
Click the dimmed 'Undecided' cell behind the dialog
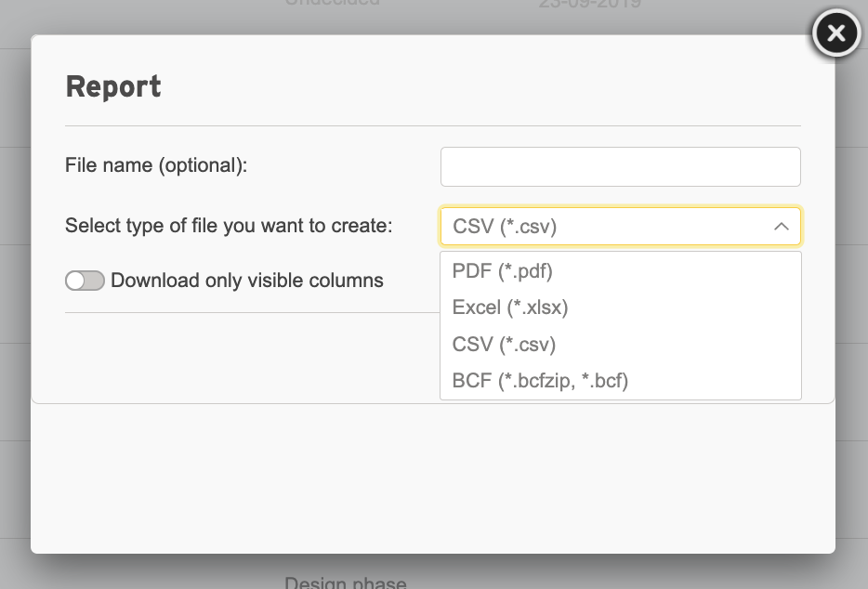pyautogui.click(x=332, y=3)
